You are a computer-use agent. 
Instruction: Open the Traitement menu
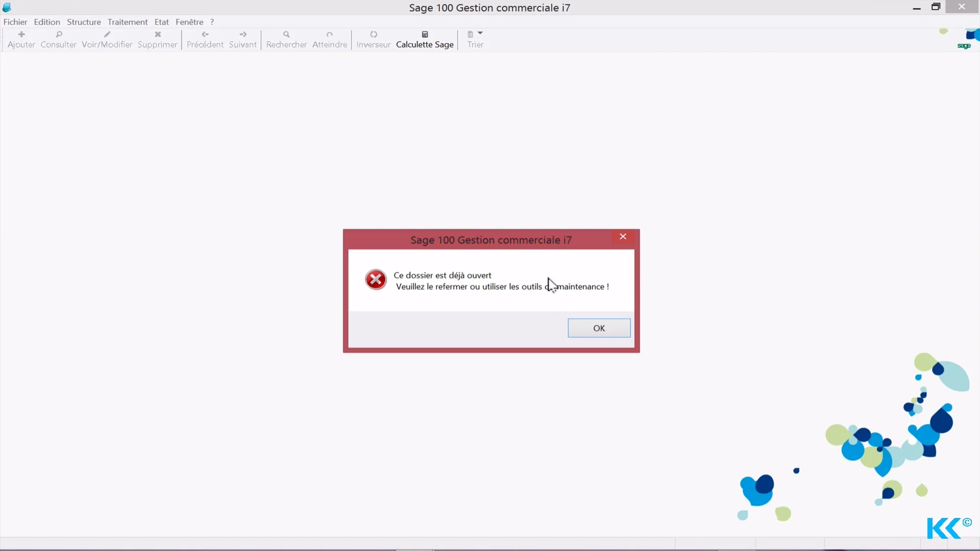pyautogui.click(x=128, y=22)
